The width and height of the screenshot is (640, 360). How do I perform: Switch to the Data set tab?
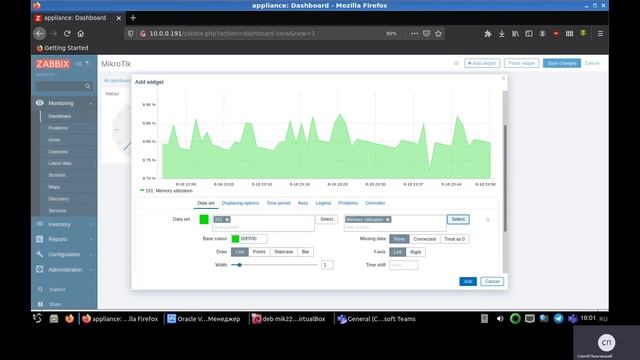(206, 203)
